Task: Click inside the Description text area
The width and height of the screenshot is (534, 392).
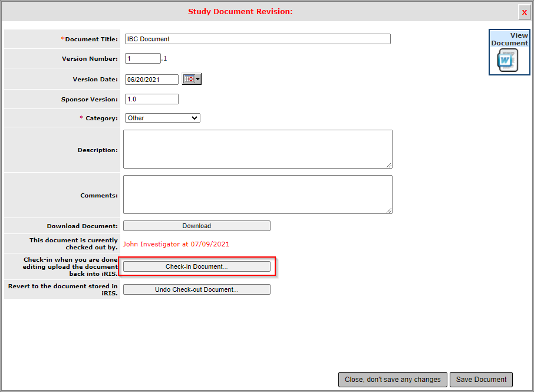Action: pos(258,149)
